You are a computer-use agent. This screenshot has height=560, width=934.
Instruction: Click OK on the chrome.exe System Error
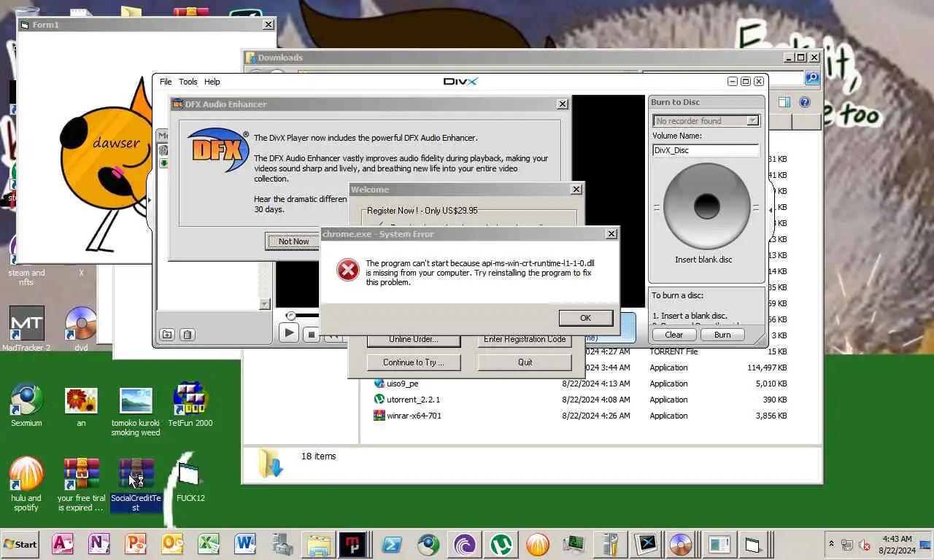585,318
